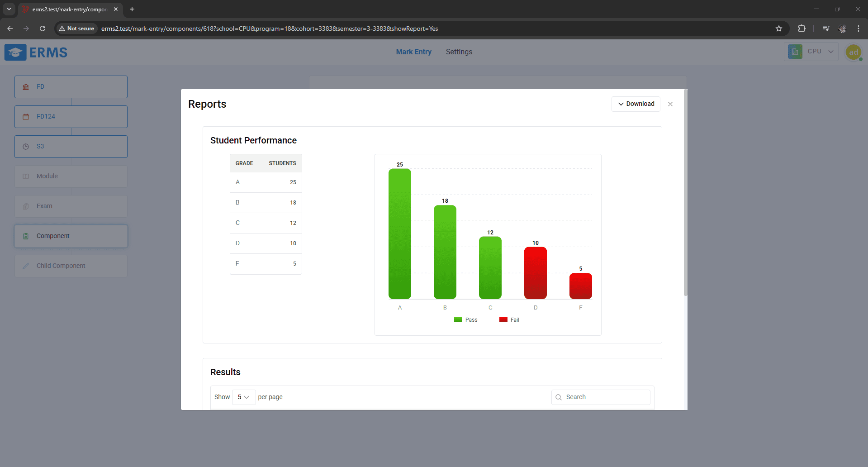Open the Download options chevron
Viewport: 868px width, 467px height.
620,104
